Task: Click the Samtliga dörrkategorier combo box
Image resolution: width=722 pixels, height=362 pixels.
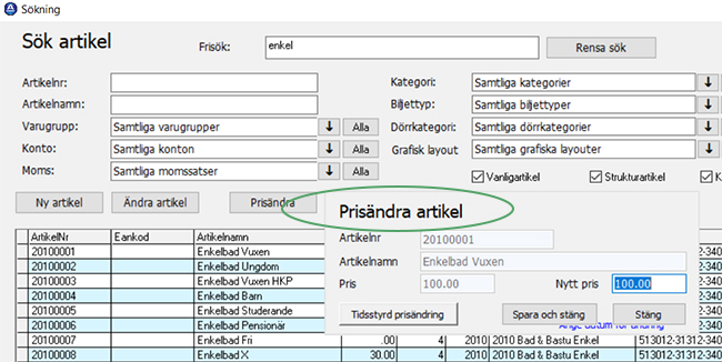Action: (x=583, y=127)
